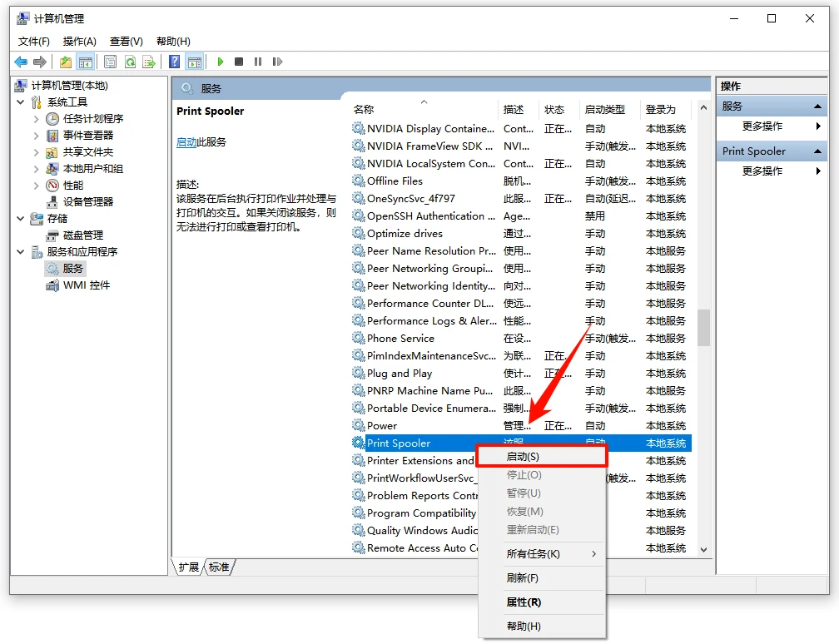Sort by the 登录为 column header
Screen dimensions: 839x644
pos(667,109)
